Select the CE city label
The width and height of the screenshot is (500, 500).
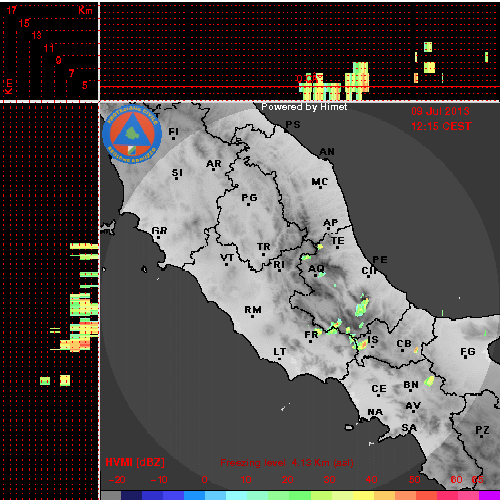point(379,389)
